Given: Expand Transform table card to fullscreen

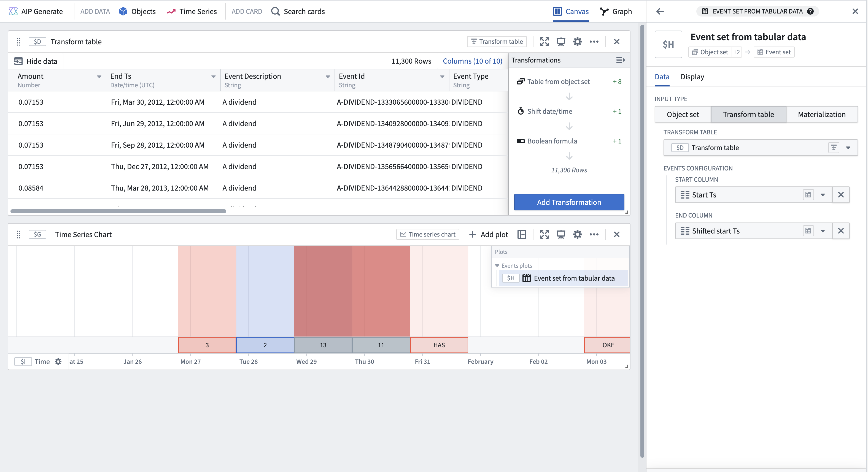Looking at the screenshot, I should point(544,42).
